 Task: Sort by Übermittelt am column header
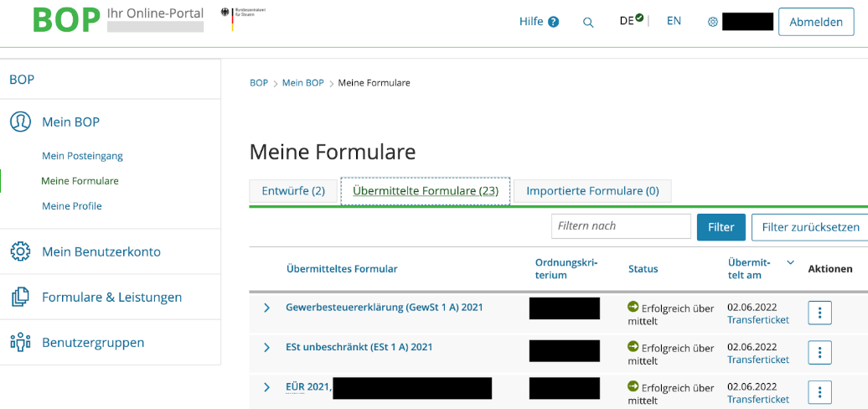coord(748,268)
